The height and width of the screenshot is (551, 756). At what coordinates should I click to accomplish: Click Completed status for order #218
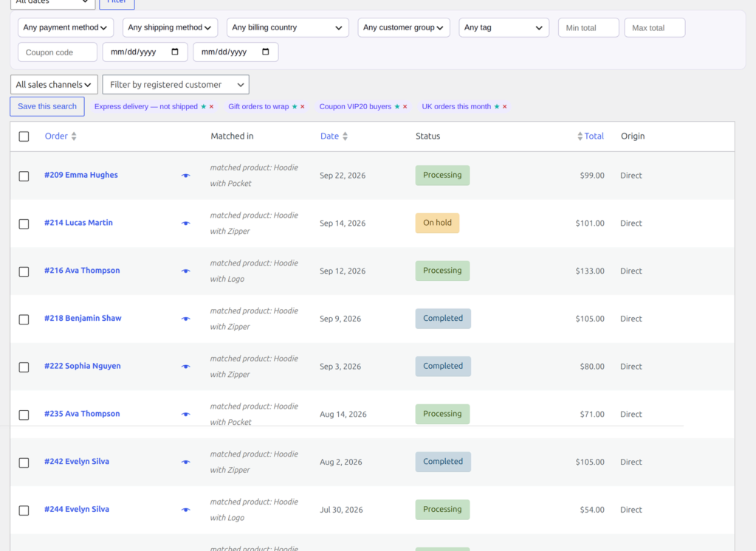443,319
